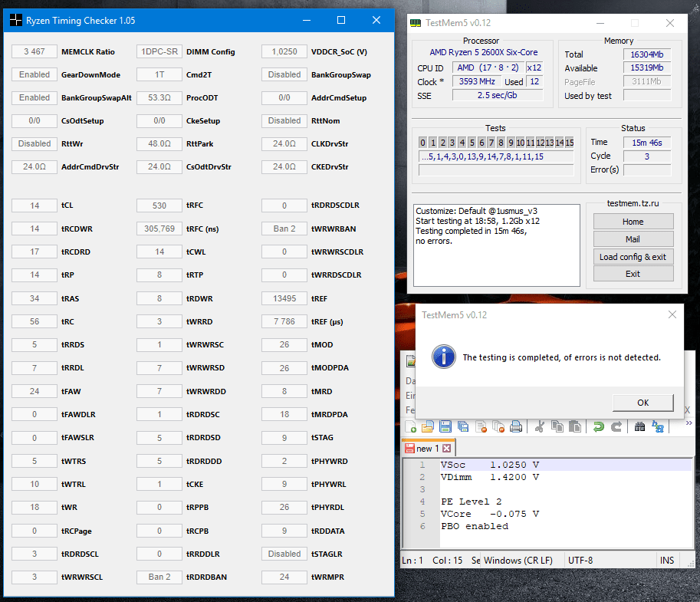Open the Replace tool icon
This screenshot has height=602, width=700.
(x=658, y=427)
